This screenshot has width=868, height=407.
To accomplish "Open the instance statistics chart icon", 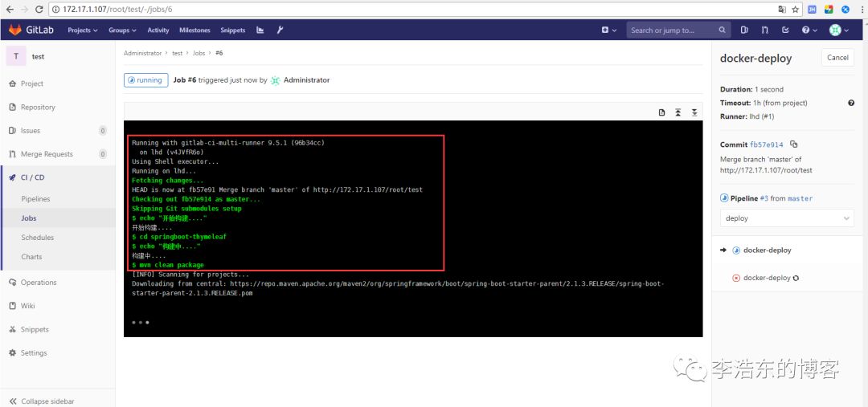I will point(260,30).
